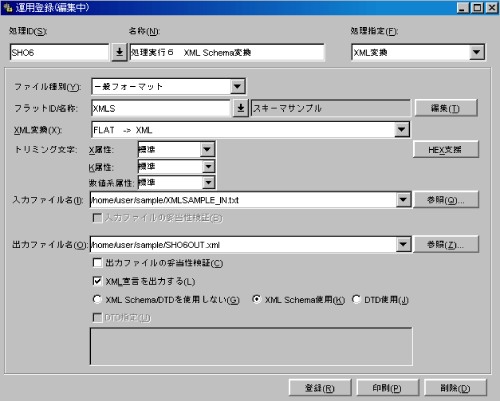Viewport: 500px width, 401px height.
Task: Click the HEX変換 button
Action: click(446, 149)
